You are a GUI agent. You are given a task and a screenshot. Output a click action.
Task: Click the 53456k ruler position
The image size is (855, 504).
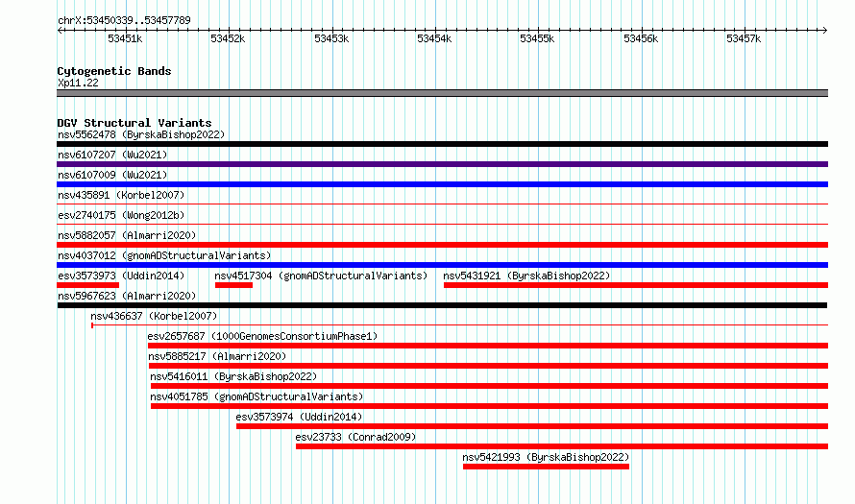[641, 38]
